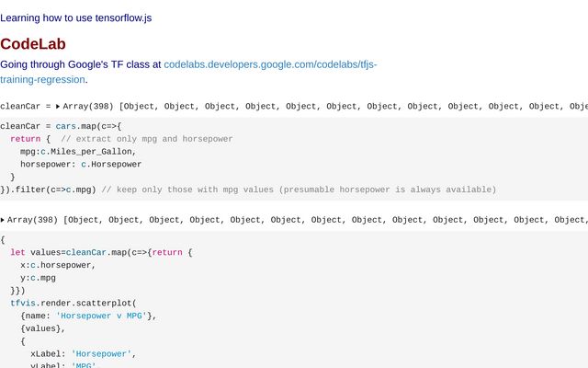Click the 'Learning how to use tensorflow.js' text

pos(75,17)
